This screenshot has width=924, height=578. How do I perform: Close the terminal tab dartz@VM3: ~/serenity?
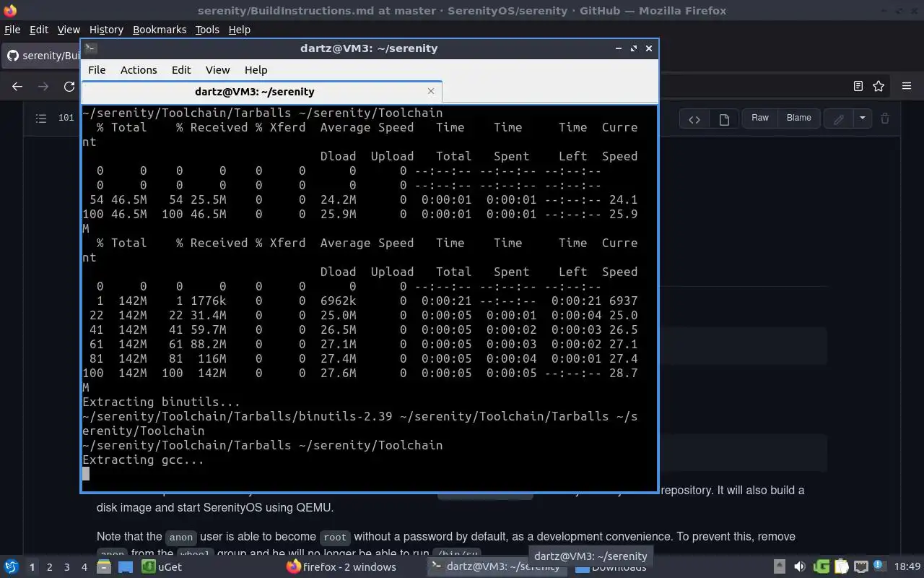[x=431, y=91]
